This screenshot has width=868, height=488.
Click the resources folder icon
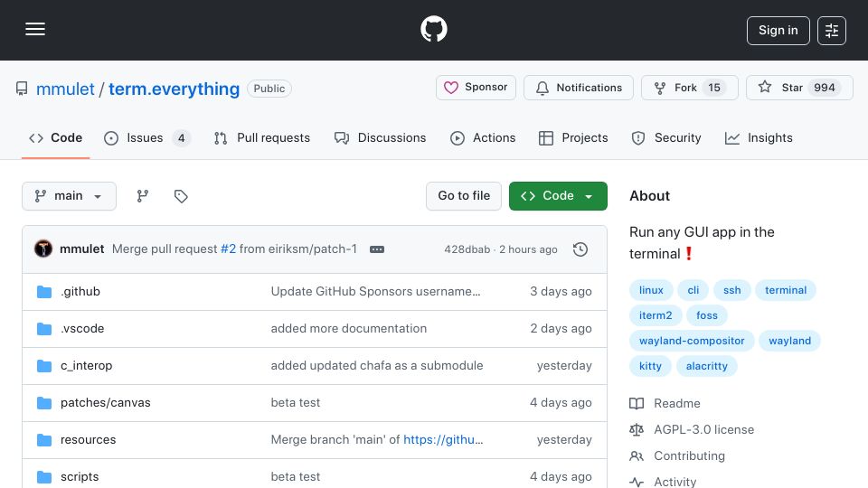pos(44,440)
